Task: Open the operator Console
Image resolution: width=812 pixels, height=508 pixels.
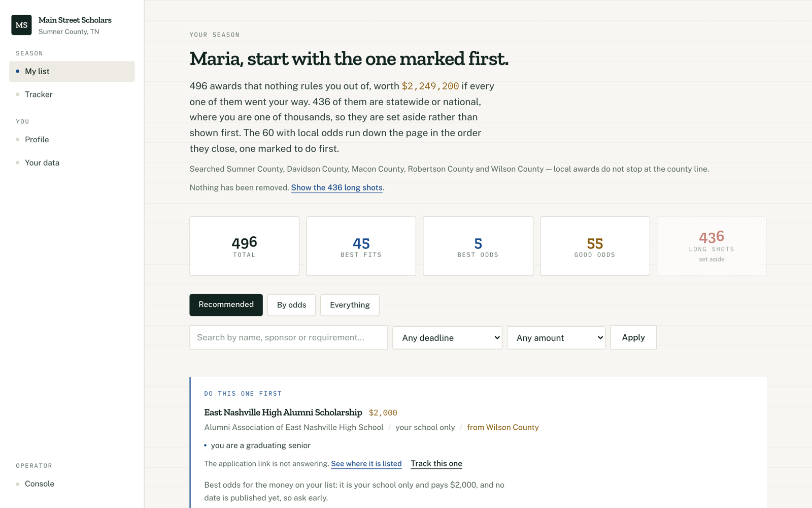Action: 72,484
